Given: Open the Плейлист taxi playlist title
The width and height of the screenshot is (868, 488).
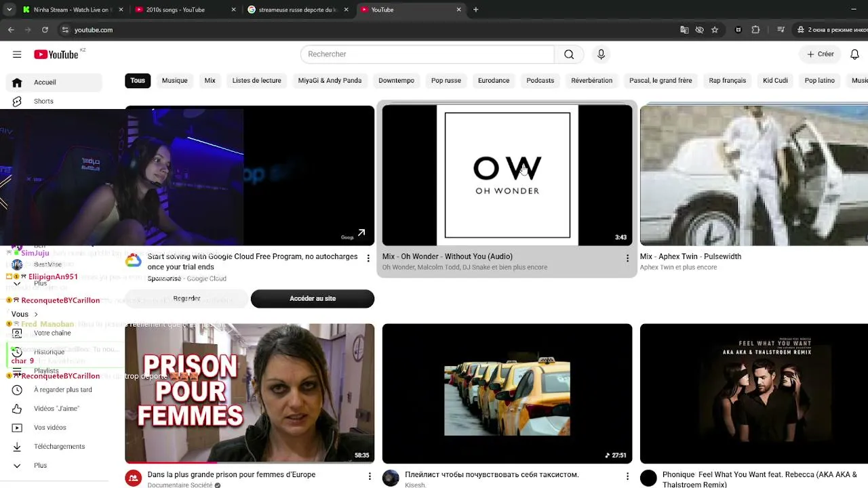Looking at the screenshot, I should [x=492, y=475].
